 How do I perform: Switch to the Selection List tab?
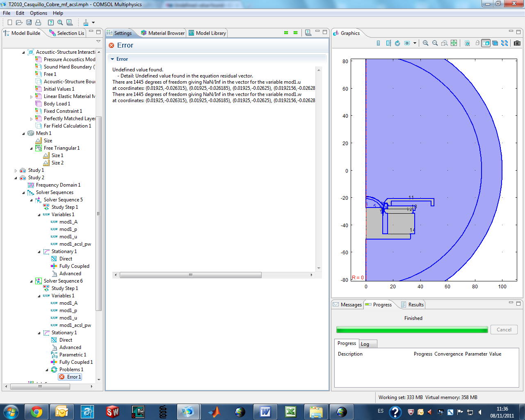[67, 33]
